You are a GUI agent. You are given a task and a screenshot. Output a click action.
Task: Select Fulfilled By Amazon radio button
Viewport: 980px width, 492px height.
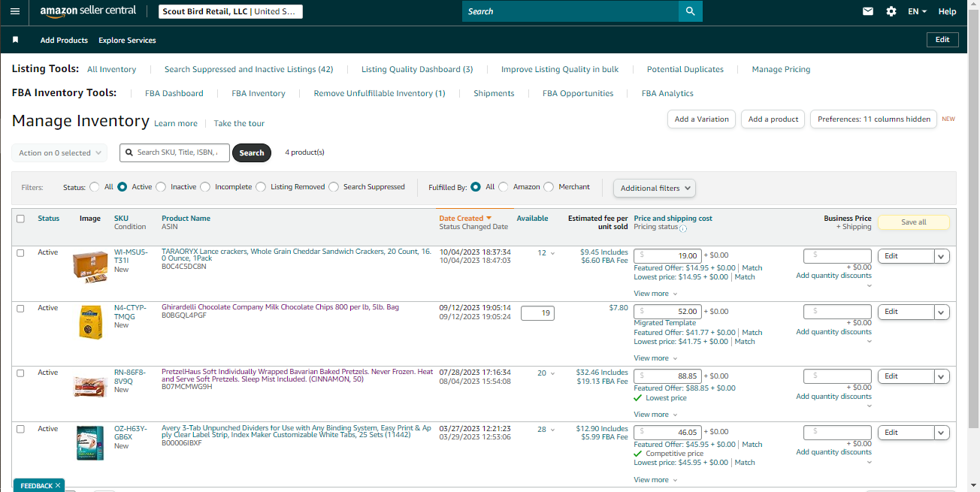click(504, 187)
